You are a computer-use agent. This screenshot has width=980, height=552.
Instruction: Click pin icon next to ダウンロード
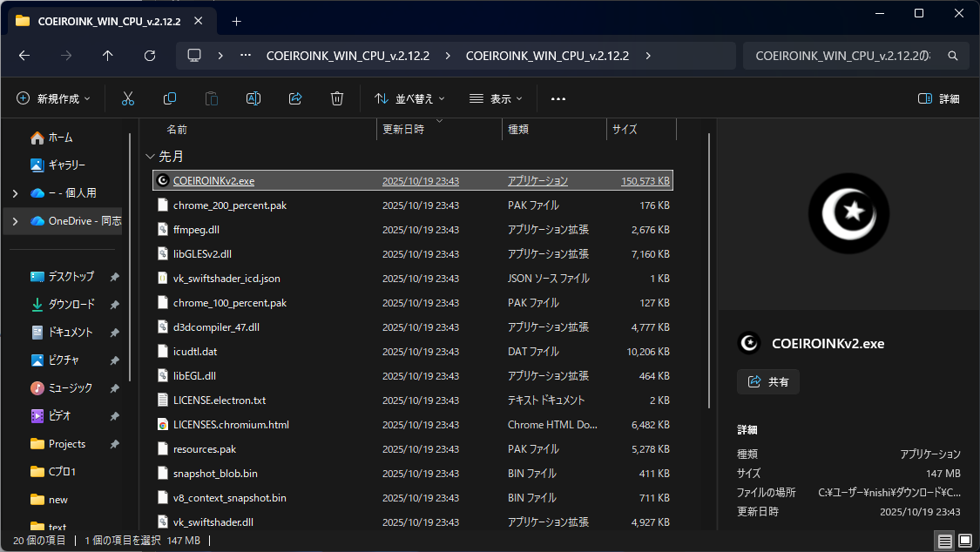(x=114, y=305)
